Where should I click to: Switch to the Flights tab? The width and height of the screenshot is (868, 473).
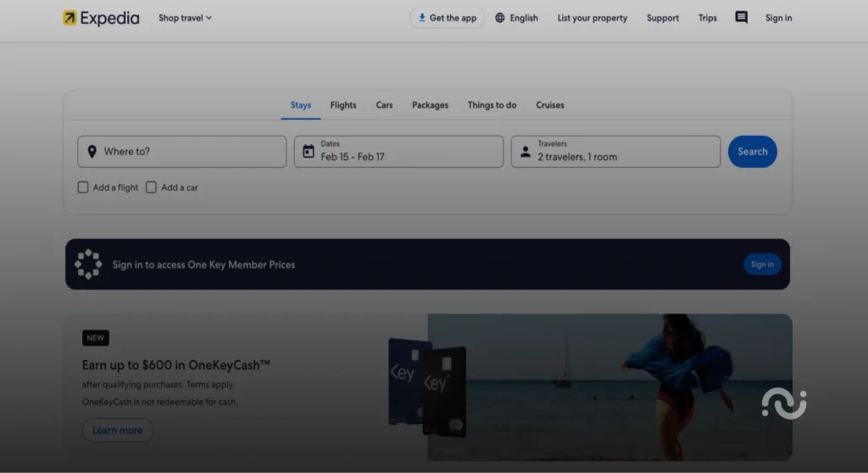click(x=343, y=105)
